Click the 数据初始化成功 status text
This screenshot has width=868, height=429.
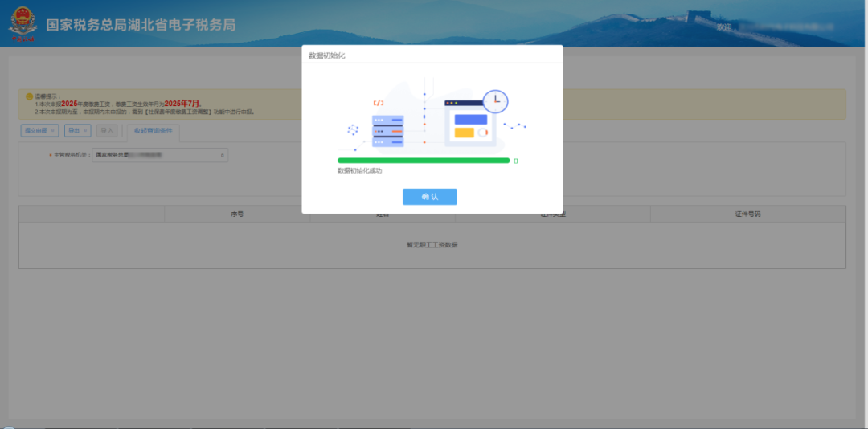pyautogui.click(x=359, y=171)
